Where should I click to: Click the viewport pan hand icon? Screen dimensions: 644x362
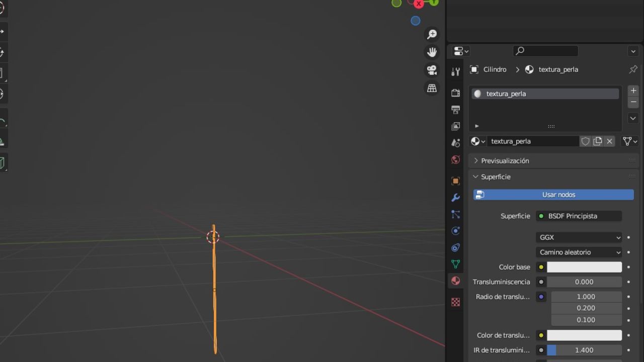click(x=432, y=52)
